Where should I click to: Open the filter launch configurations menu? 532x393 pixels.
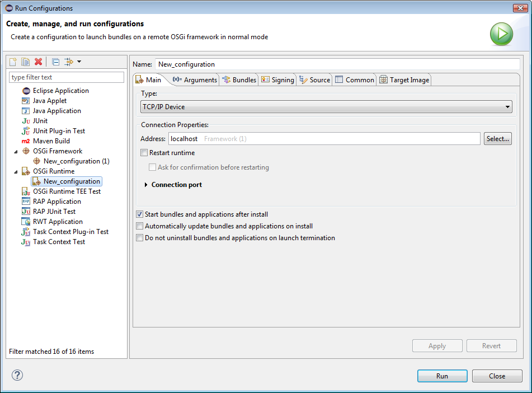pos(73,62)
